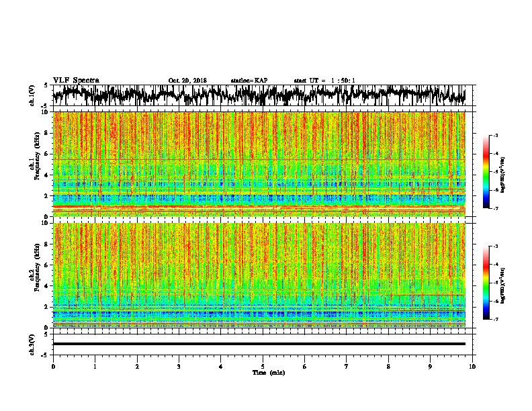Screen dimensions: 532x411
Task: Click the "ch.1(V)" waveform axis label
Action: (32, 95)
